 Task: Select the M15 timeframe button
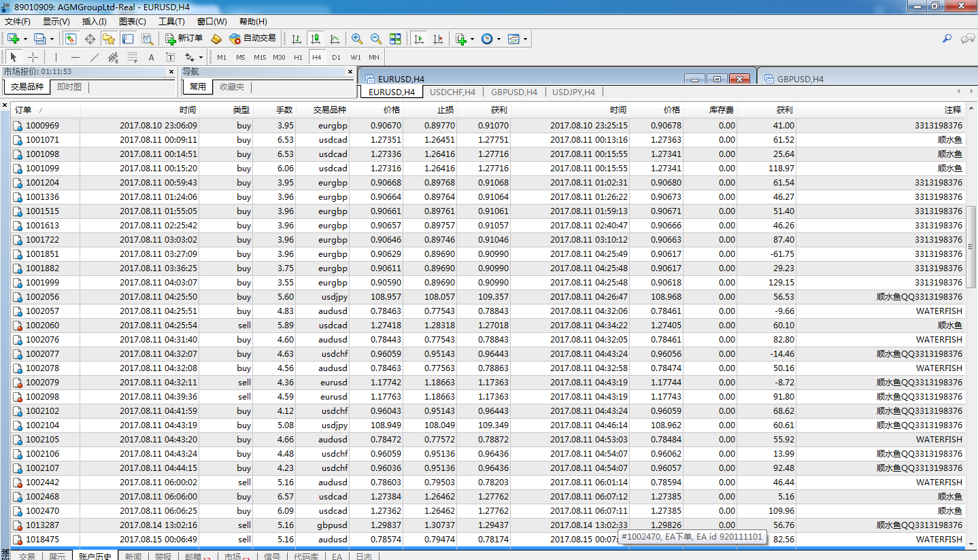coord(260,57)
